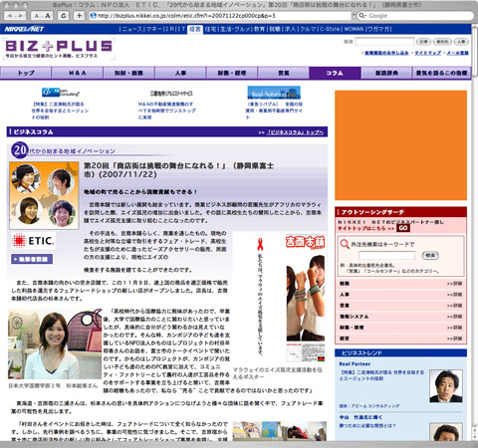Image resolution: width=478 pixels, height=448 pixels.
Task: Open マネー in the top blue bar
Action: point(153,29)
